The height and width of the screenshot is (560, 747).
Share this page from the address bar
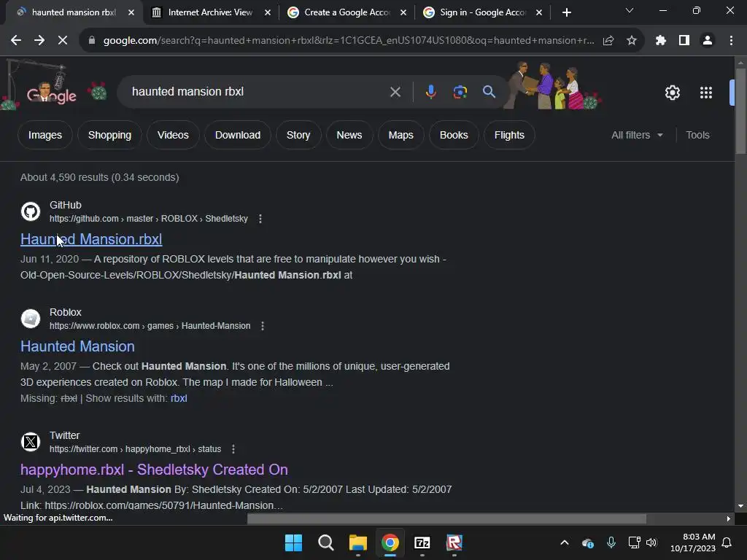[x=608, y=41]
